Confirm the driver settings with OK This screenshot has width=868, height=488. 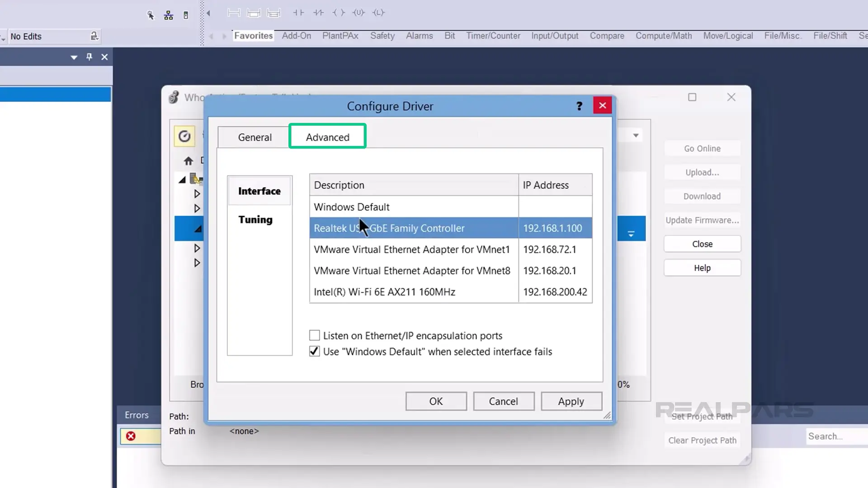436,401
